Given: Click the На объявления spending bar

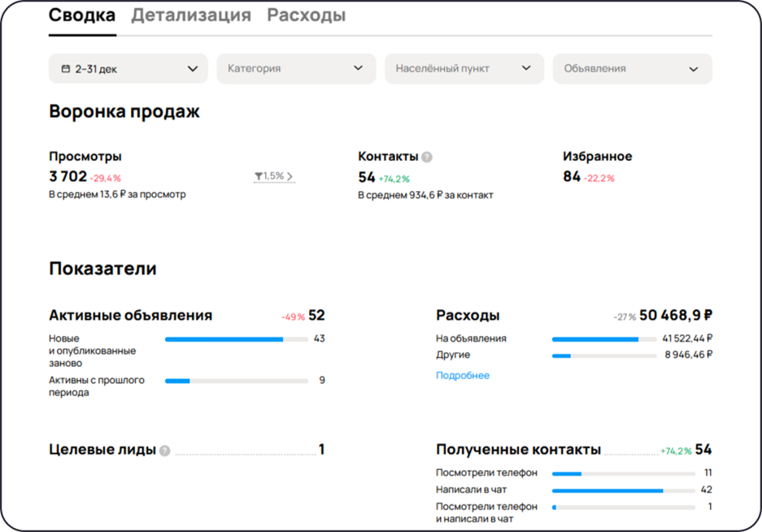Looking at the screenshot, I should (x=606, y=337).
